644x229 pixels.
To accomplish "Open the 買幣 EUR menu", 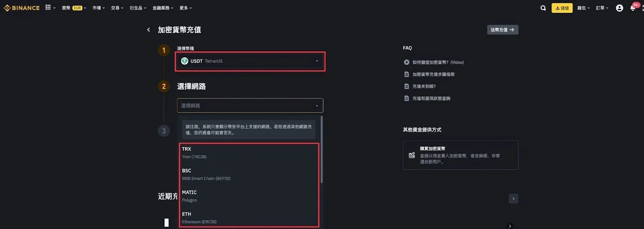I will (74, 8).
